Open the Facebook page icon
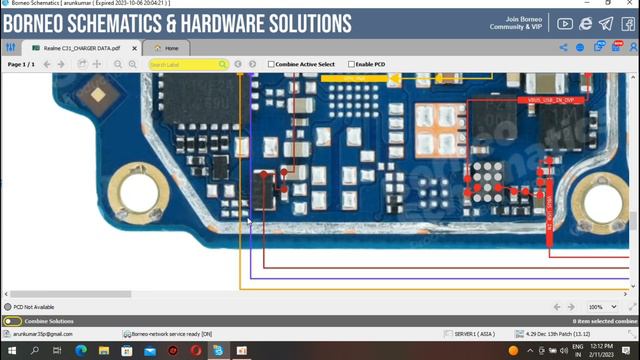Viewport: 640px width, 360px height. coord(628,24)
